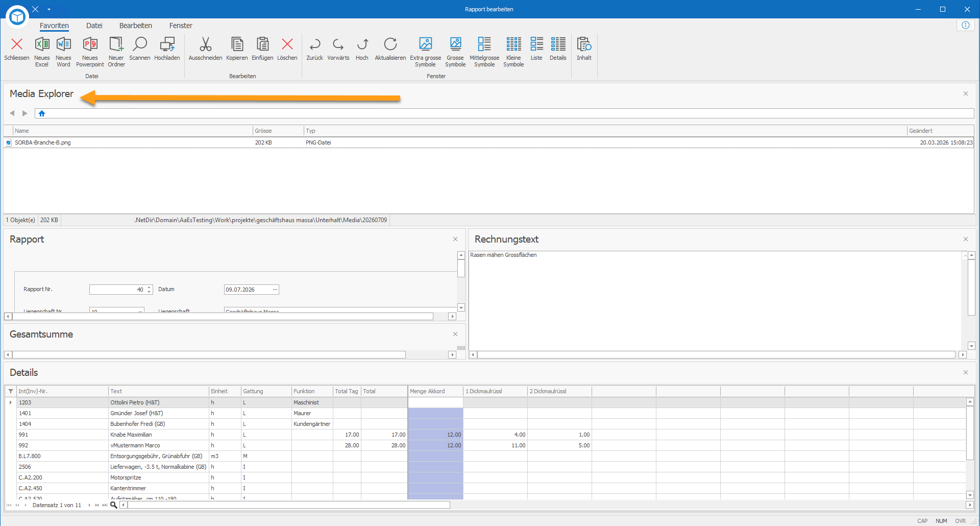Open the Fenster ribbon tab
Screen dimensions: 980x526
(x=181, y=26)
